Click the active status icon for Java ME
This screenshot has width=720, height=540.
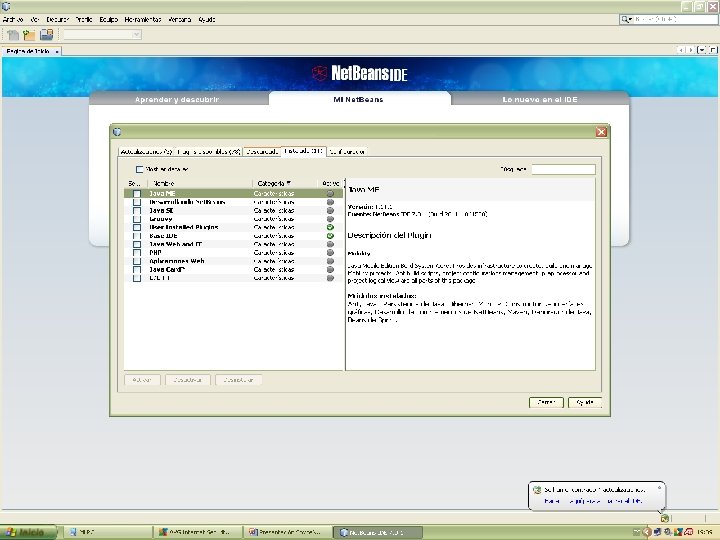click(x=330, y=193)
